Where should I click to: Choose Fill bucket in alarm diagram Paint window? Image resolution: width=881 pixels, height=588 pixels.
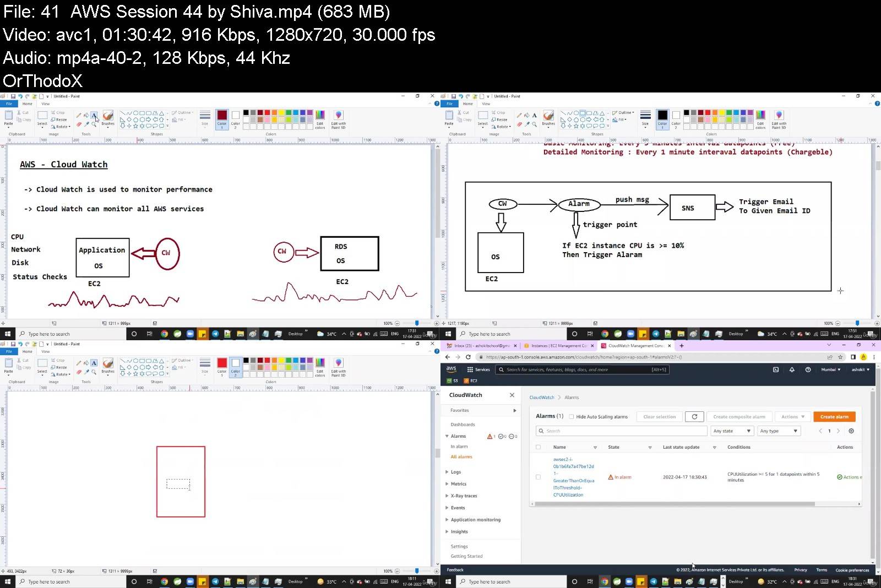(x=527, y=116)
